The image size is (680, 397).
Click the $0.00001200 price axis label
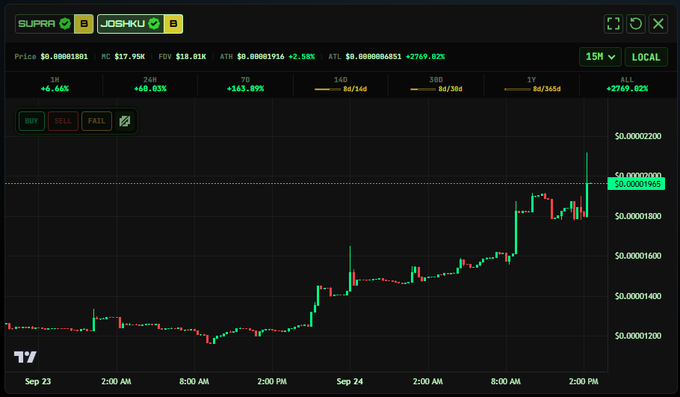point(638,336)
